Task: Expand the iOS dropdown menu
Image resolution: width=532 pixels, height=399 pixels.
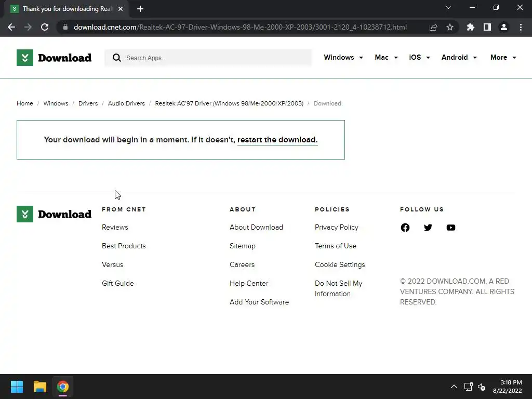Action: pos(419,57)
